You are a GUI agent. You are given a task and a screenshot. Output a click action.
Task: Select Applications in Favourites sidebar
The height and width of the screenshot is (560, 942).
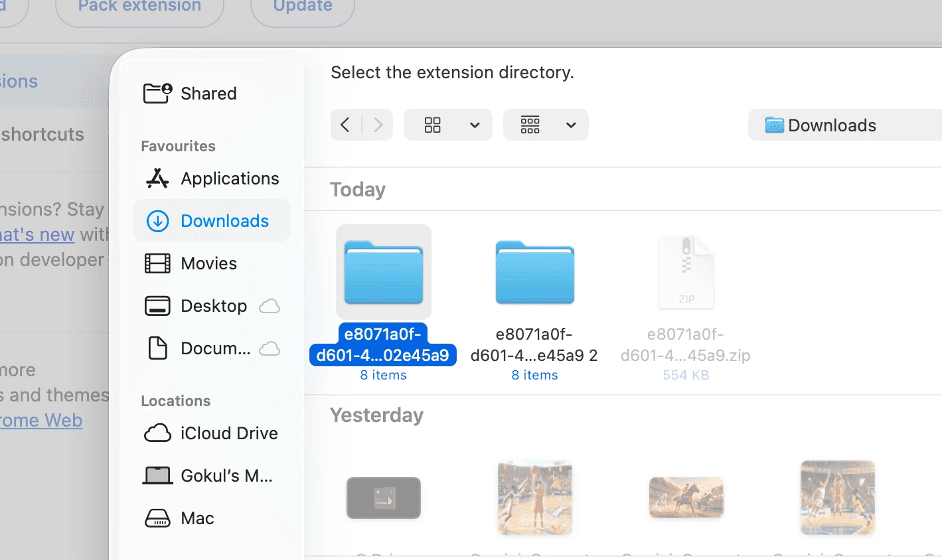[x=211, y=178]
